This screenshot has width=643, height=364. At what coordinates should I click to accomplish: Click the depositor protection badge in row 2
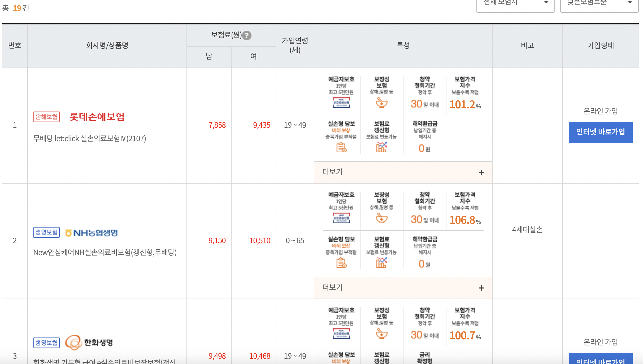341,218
